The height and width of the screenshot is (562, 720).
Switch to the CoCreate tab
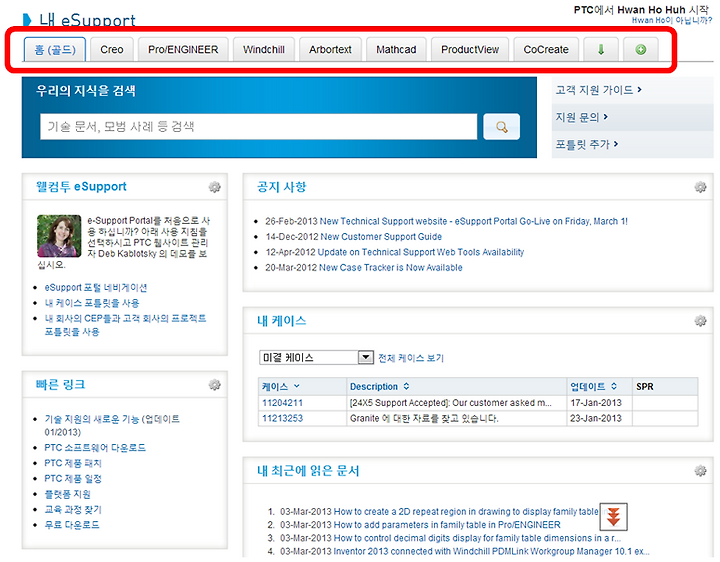pyautogui.click(x=546, y=49)
